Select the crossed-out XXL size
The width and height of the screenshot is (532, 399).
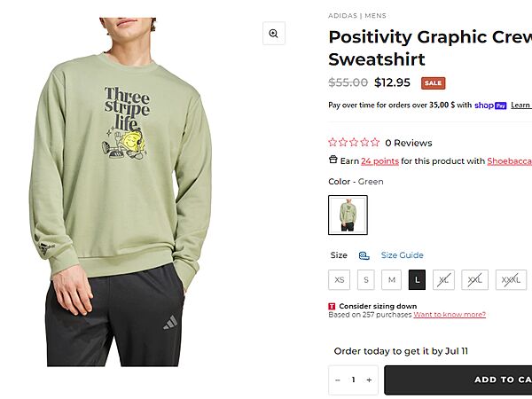pyautogui.click(x=474, y=279)
